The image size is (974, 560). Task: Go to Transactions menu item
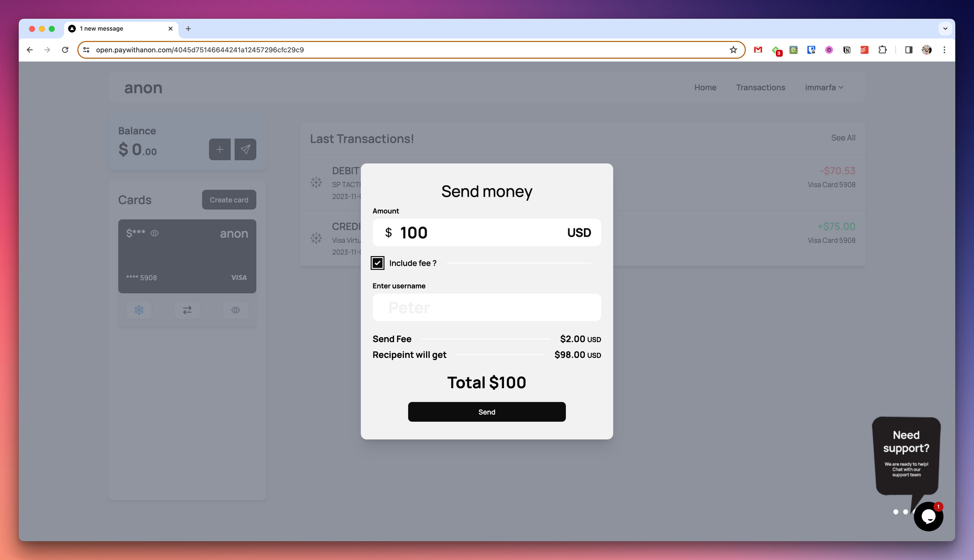coord(760,88)
